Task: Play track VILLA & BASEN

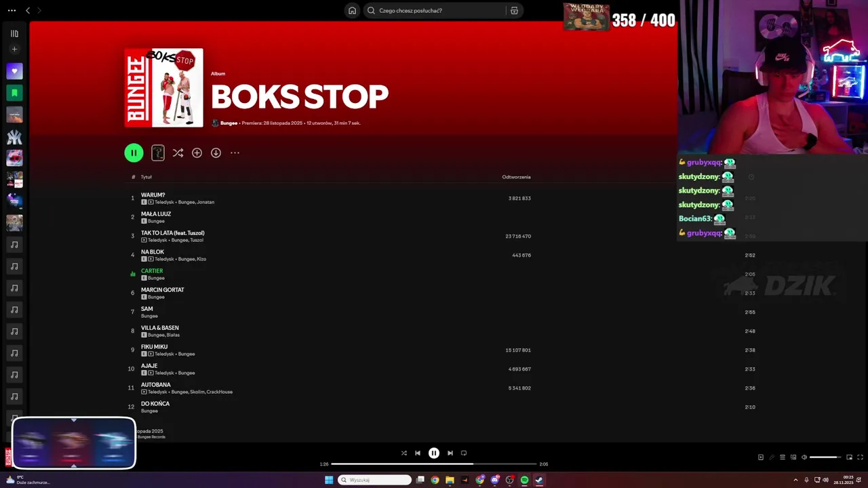Action: tap(160, 328)
